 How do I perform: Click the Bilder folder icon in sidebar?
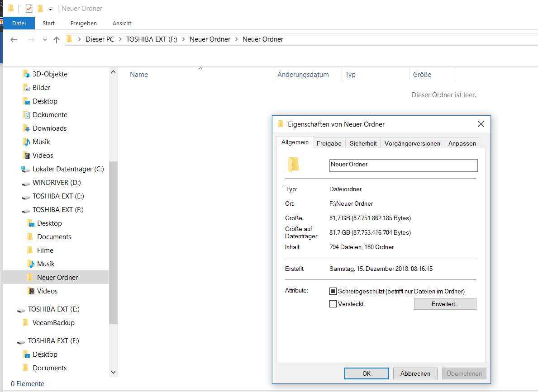pos(26,88)
